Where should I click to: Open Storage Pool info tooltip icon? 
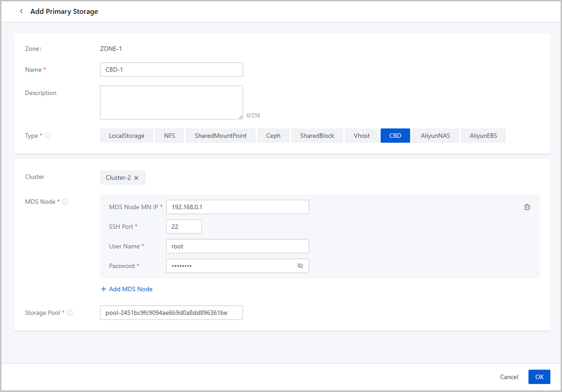coord(70,312)
